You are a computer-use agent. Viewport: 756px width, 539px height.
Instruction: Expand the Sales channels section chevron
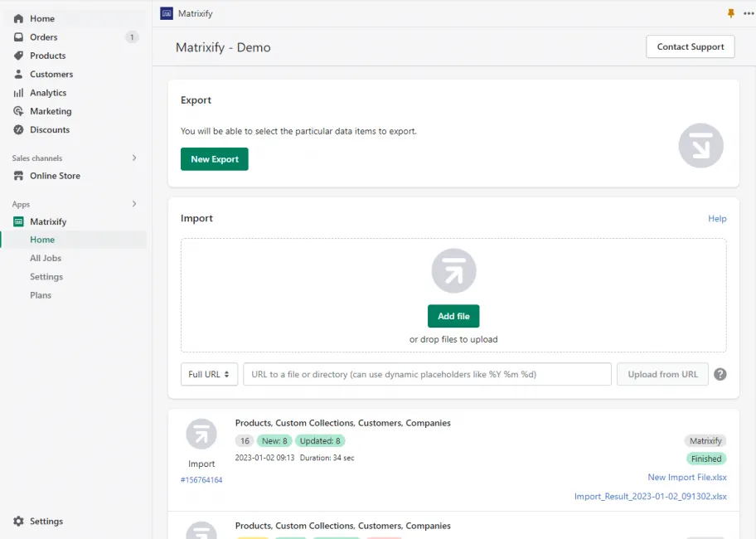[x=134, y=158]
